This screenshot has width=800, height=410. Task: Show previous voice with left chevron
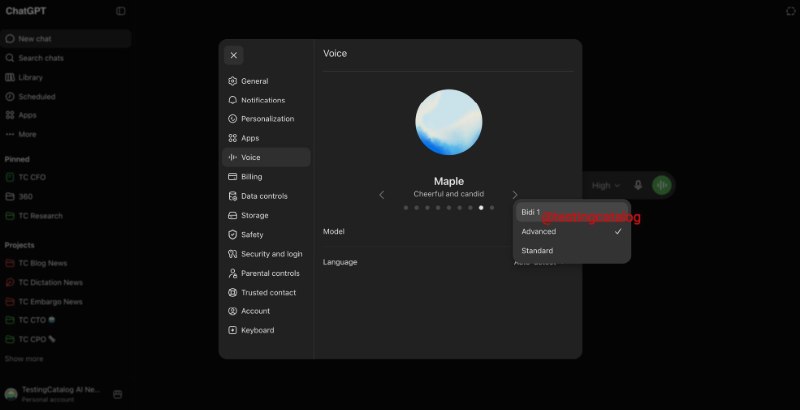[382, 195]
